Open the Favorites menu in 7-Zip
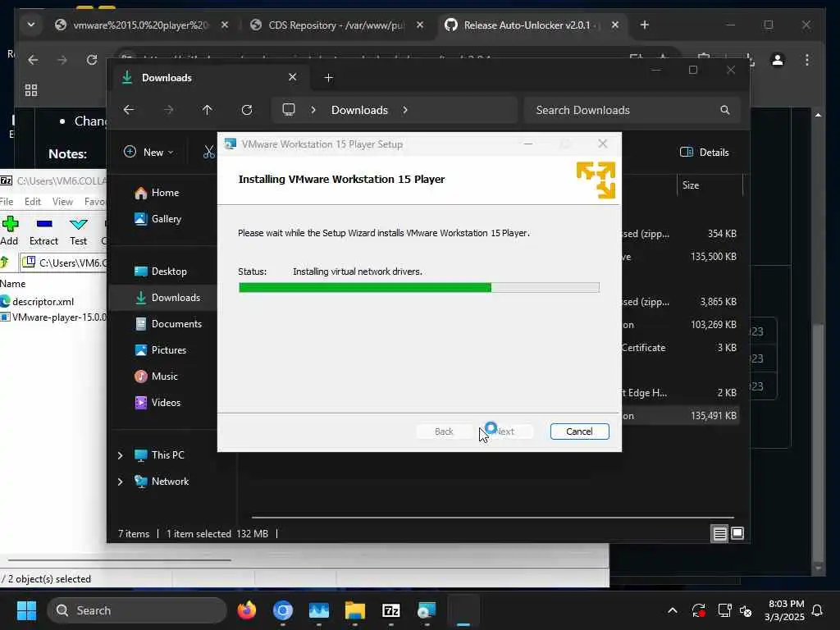Viewport: 840px width, 630px height. point(94,202)
